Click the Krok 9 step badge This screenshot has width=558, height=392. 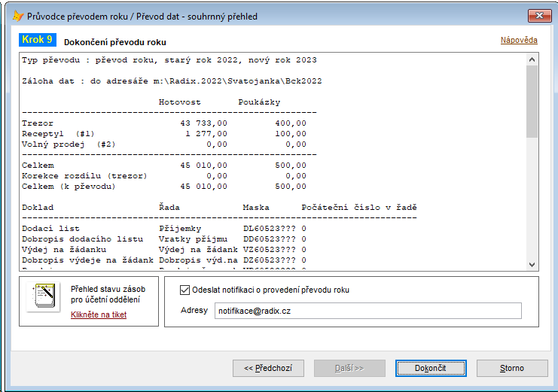[38, 41]
